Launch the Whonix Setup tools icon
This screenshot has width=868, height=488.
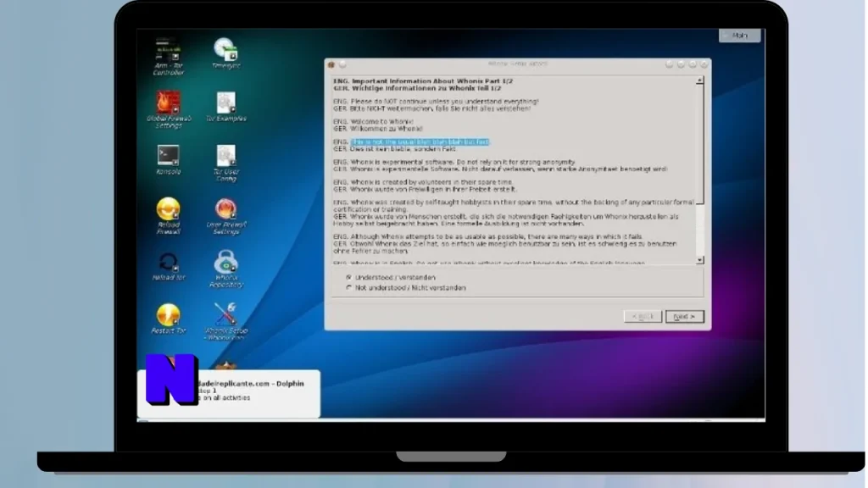coord(225,321)
